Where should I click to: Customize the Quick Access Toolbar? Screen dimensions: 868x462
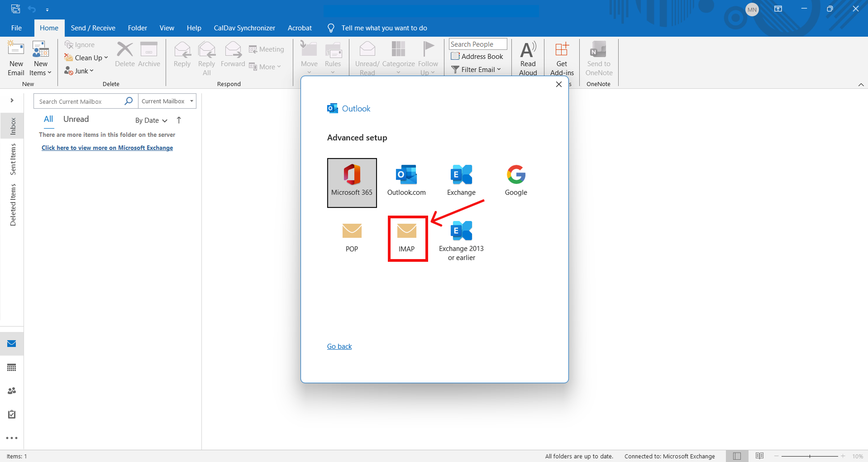point(47,10)
